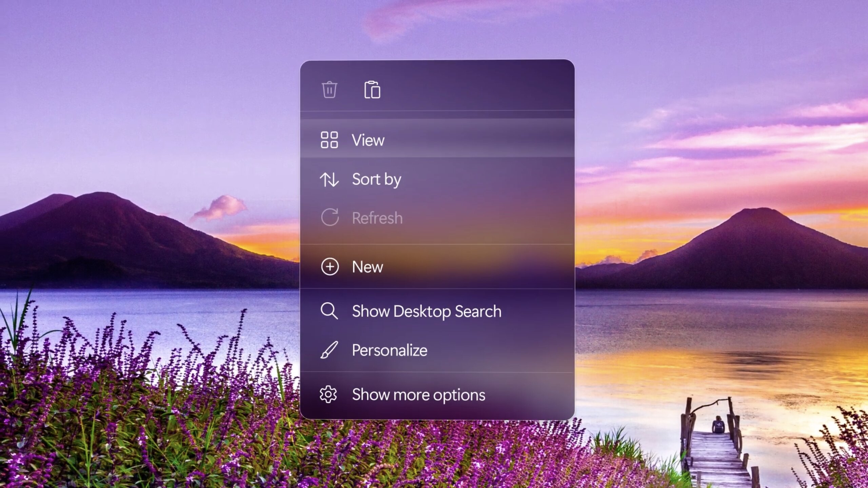Viewport: 868px width, 488px height.
Task: Select Show Desktop Search
Action: (437, 311)
